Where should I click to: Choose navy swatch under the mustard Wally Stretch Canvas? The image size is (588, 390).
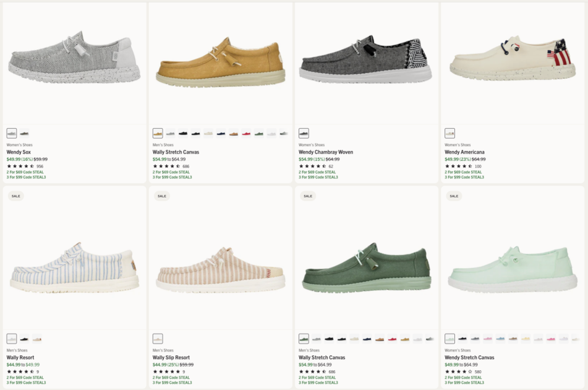coord(221,133)
